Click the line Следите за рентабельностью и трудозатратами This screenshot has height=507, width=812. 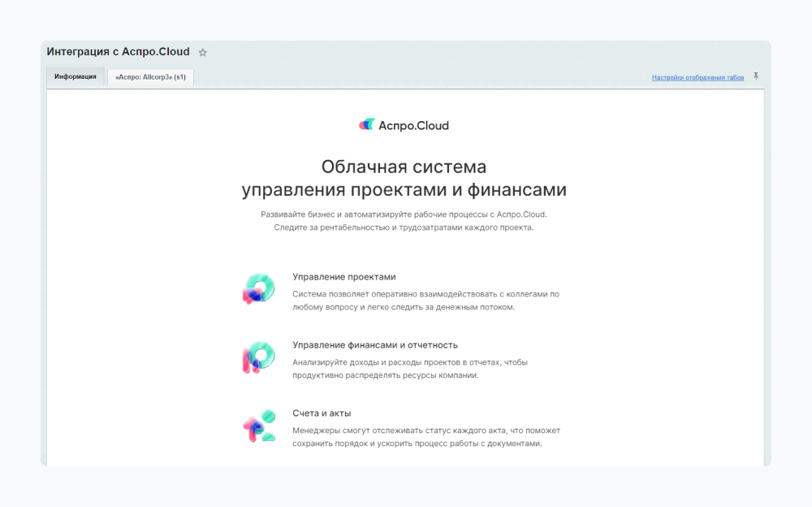click(x=404, y=228)
